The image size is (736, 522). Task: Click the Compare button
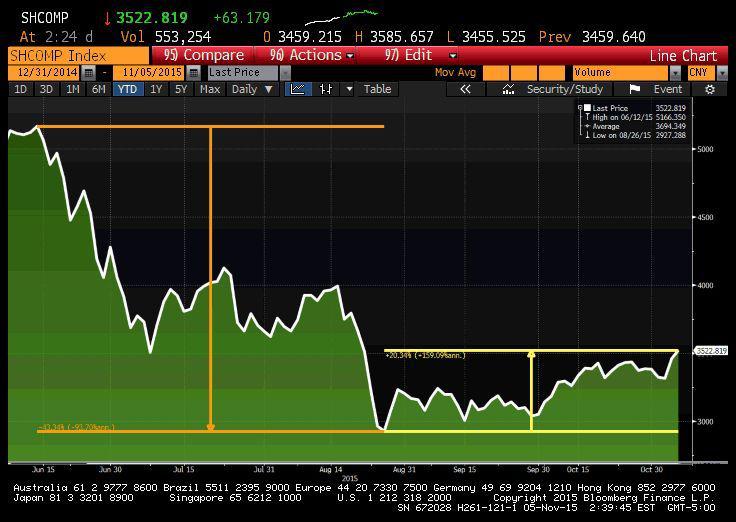pos(204,55)
